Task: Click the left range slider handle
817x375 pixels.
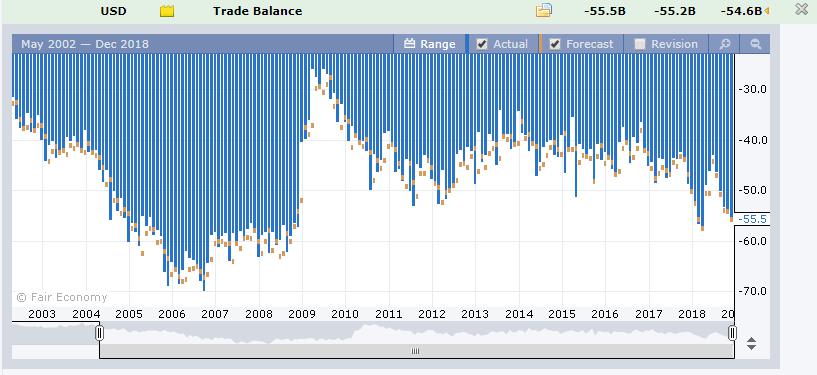Action: point(99,333)
